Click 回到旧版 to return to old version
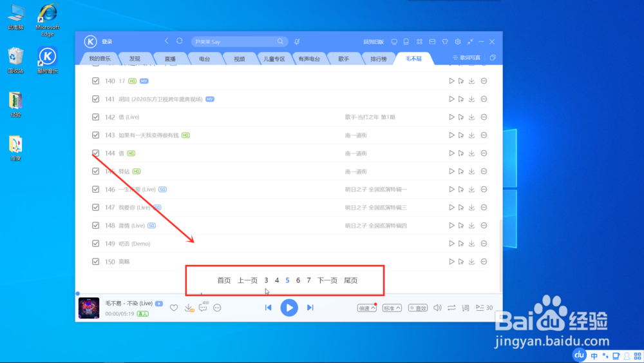Screen dimensions: 644x363 coord(374,42)
